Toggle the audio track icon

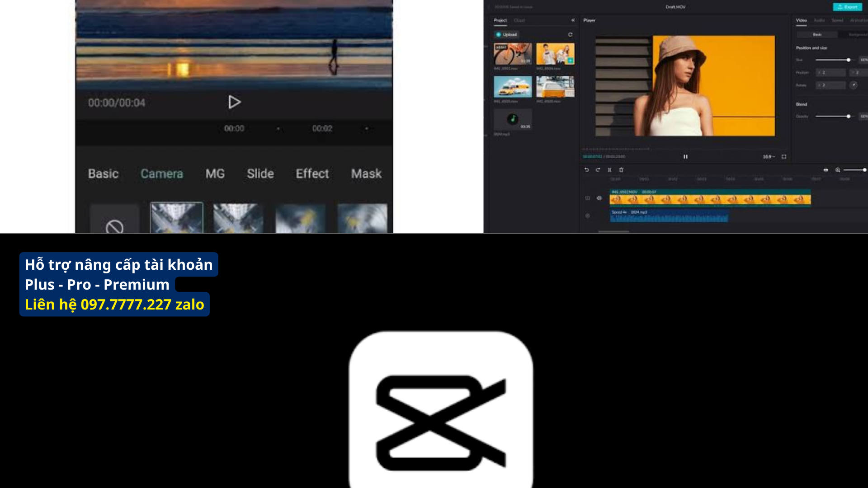[588, 216]
